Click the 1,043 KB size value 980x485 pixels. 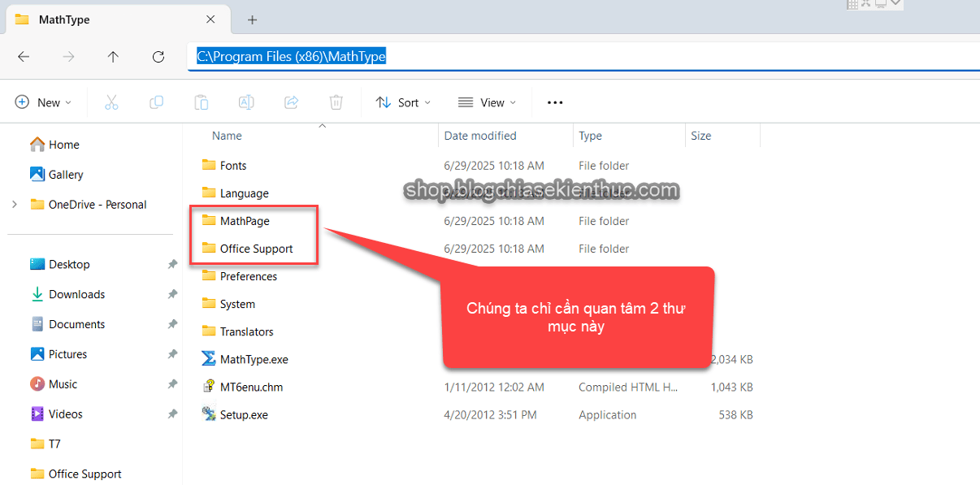pos(732,387)
